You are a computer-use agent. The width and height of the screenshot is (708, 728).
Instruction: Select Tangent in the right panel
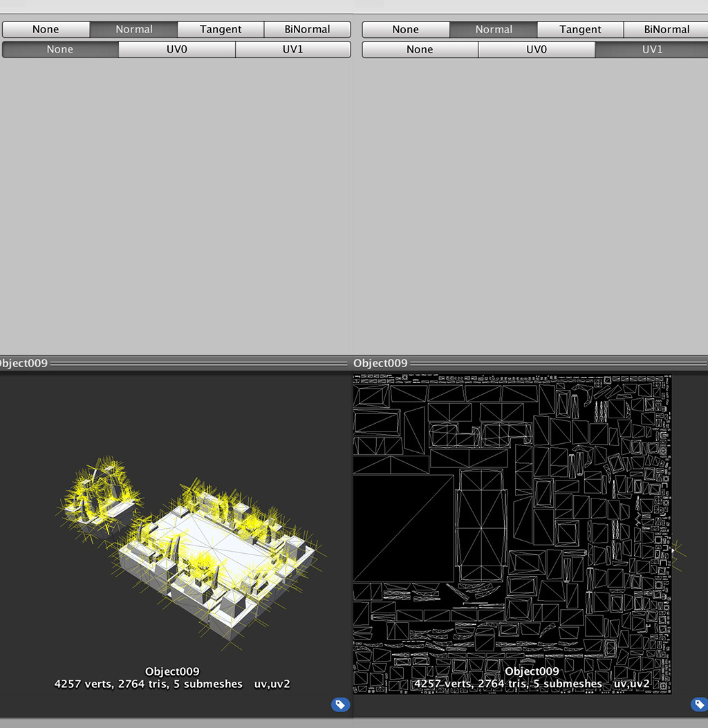point(580,30)
